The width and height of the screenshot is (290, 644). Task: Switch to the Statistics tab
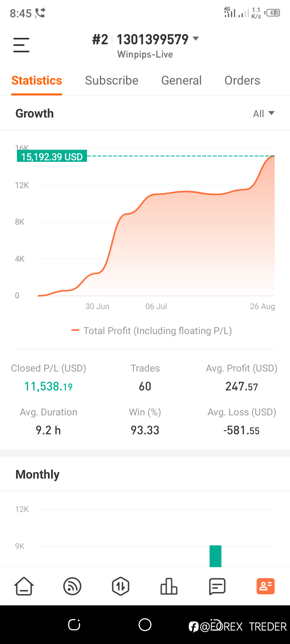click(37, 80)
